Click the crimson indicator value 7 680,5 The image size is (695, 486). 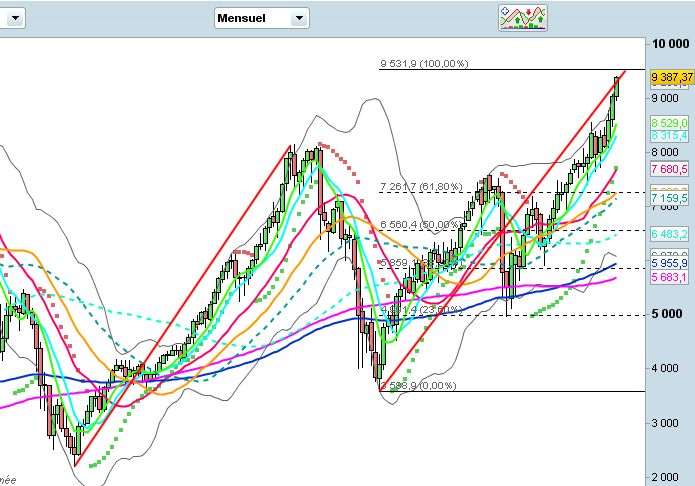[x=669, y=169]
